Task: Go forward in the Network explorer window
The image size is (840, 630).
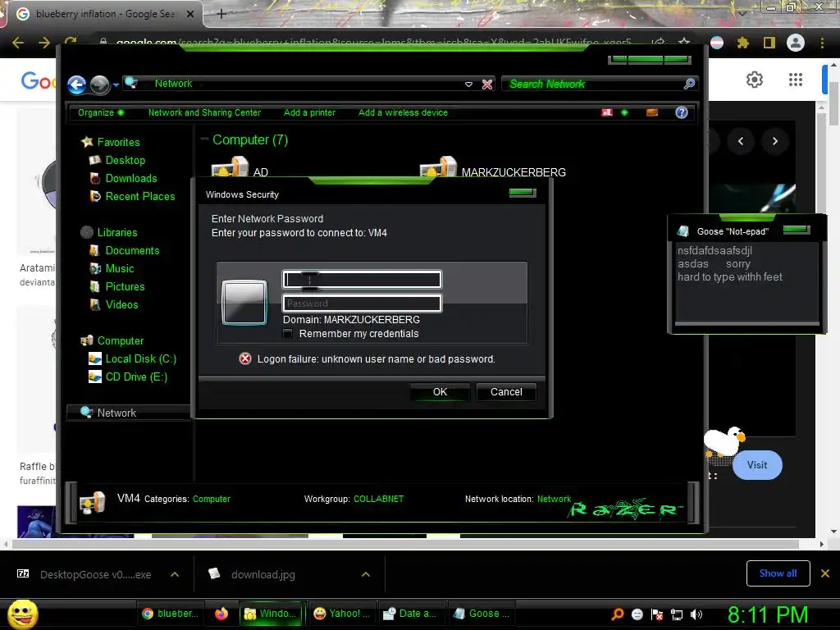Action: click(99, 84)
